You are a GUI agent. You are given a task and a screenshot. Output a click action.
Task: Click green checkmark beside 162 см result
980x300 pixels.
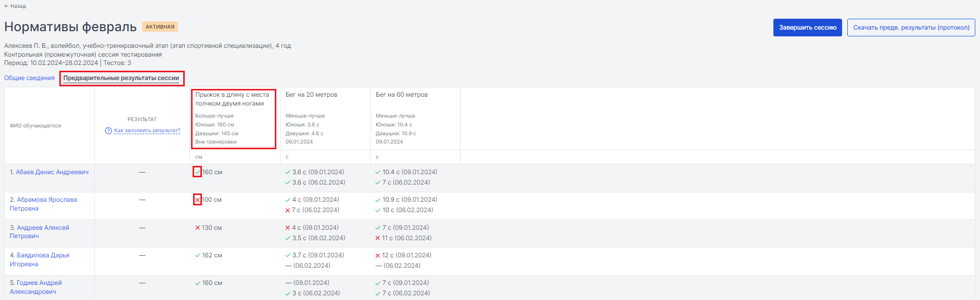[198, 255]
